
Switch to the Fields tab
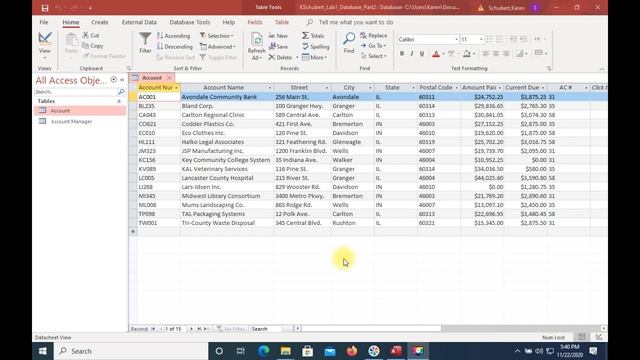[255, 22]
